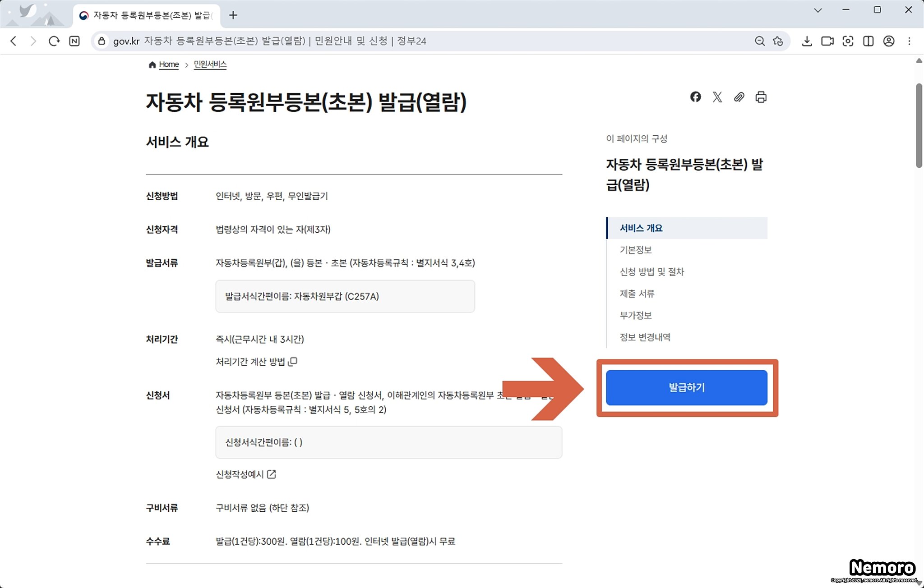Open the browser profile icon

(x=888, y=41)
